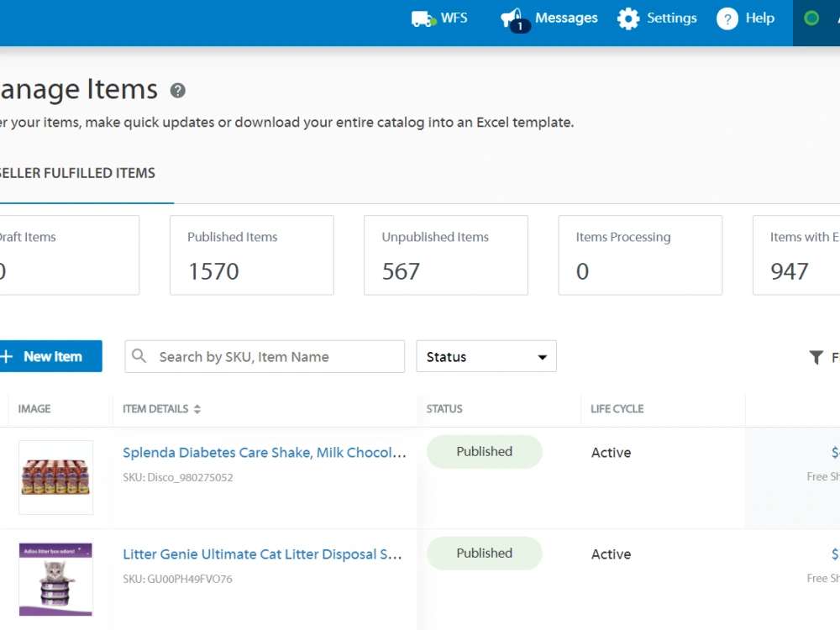
Task: Click Published Items card
Action: (x=252, y=255)
